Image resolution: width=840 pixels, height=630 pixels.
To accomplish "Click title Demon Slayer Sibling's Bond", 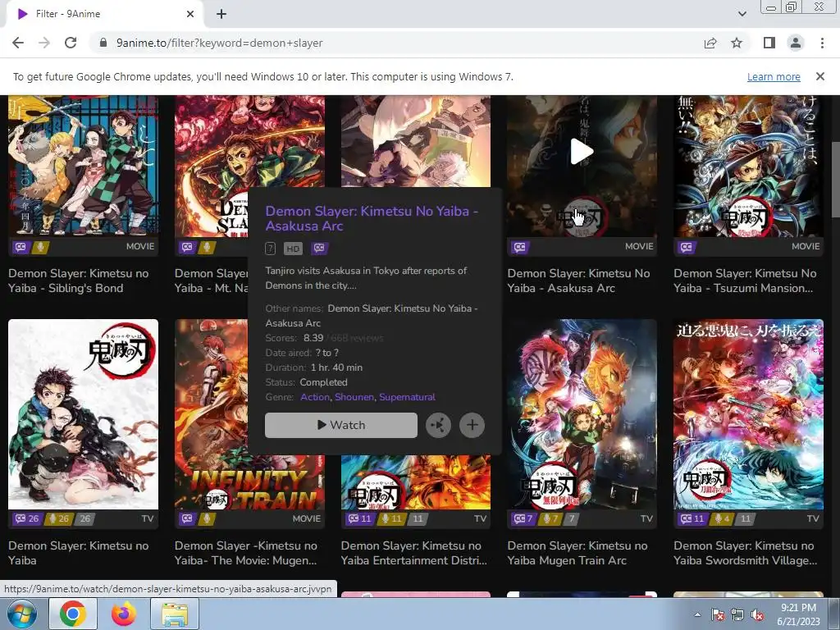I will point(78,281).
